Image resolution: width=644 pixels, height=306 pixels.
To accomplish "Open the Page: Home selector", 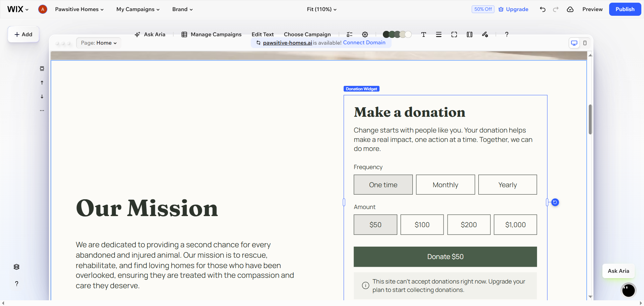I will point(99,43).
